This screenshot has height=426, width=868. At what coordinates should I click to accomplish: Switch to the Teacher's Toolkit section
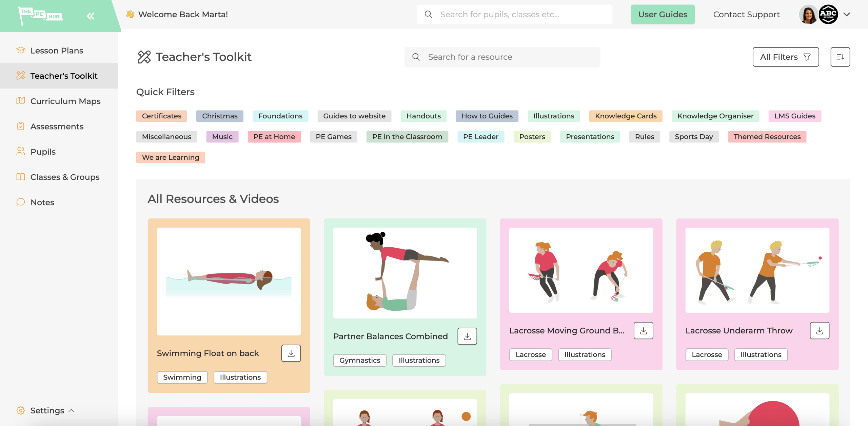[x=64, y=76]
